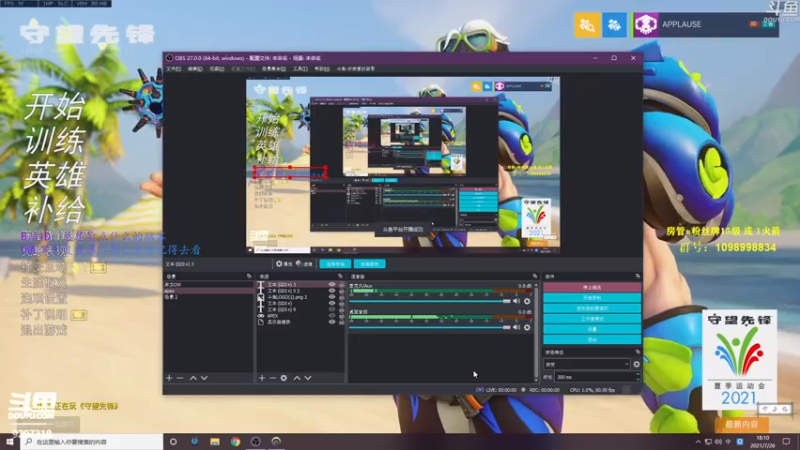Mute the 桌面音频 speaker icon
The height and width of the screenshot is (450, 800).
(516, 327)
